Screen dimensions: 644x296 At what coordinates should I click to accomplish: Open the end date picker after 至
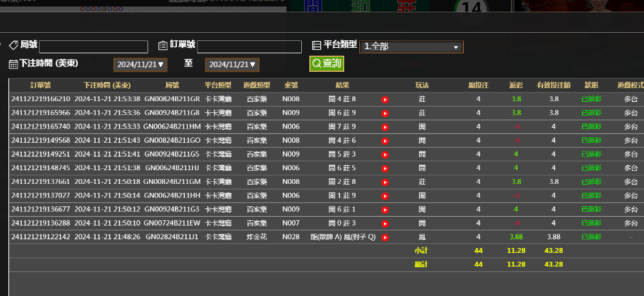(232, 64)
